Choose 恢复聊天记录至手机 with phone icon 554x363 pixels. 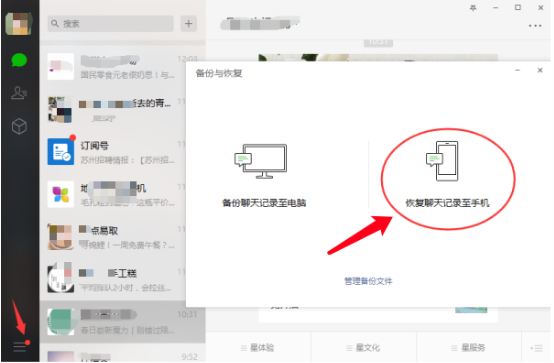[447, 174]
